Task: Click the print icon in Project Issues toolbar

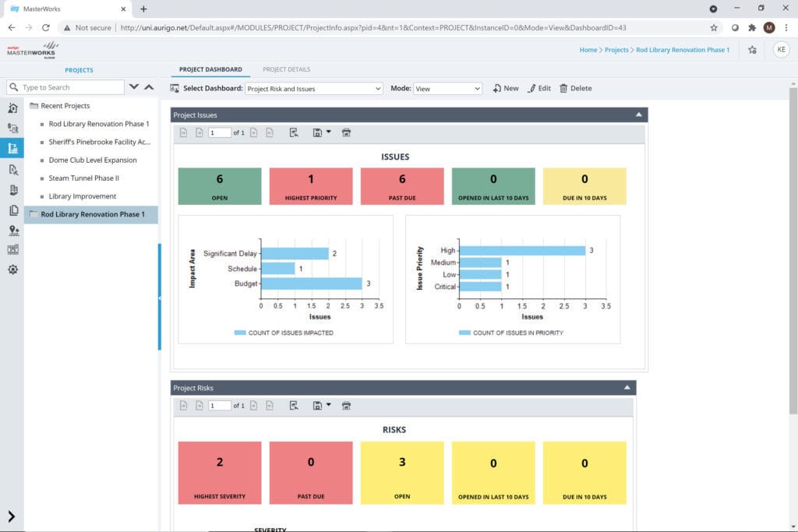Action: 346,132
